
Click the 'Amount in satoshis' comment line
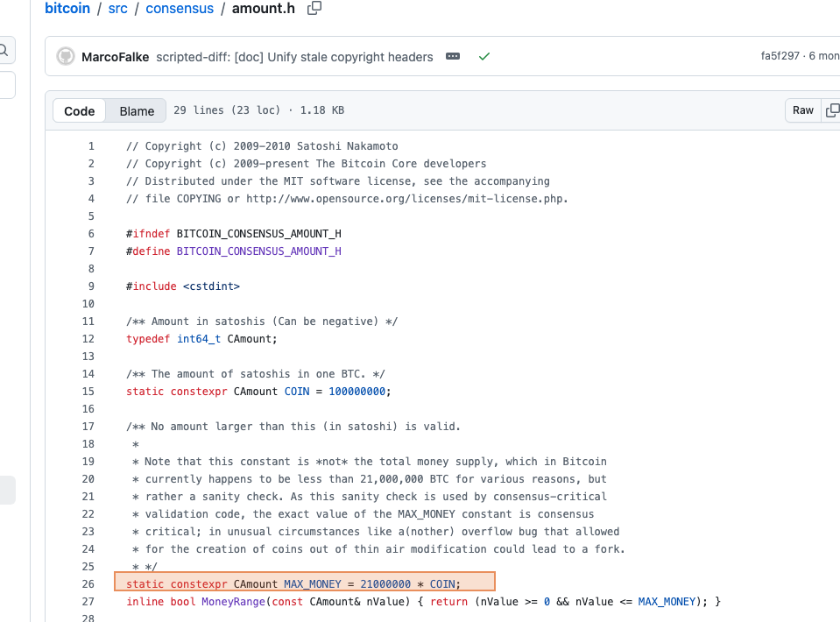(x=262, y=322)
